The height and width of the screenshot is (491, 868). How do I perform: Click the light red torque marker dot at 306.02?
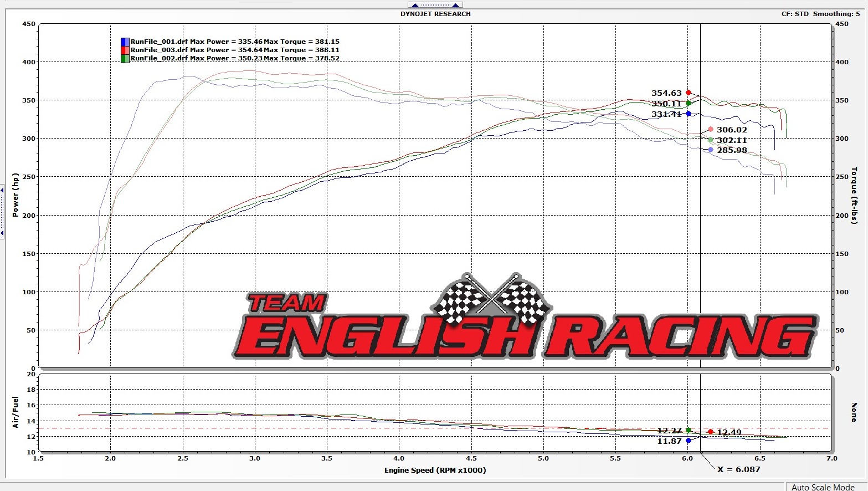pyautogui.click(x=711, y=130)
